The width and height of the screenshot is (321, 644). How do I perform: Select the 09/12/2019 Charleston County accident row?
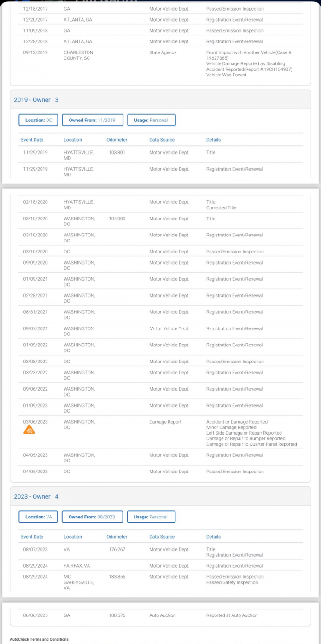161,63
